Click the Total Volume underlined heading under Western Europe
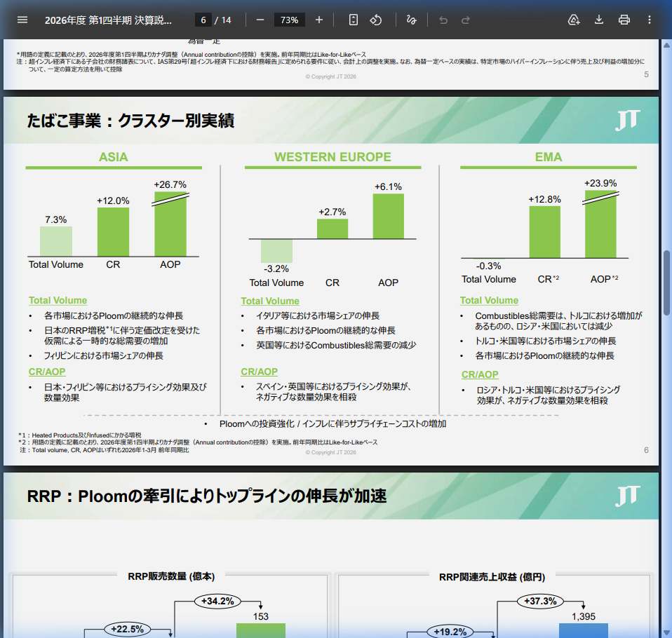Image resolution: width=672 pixels, height=638 pixels. pyautogui.click(x=270, y=301)
